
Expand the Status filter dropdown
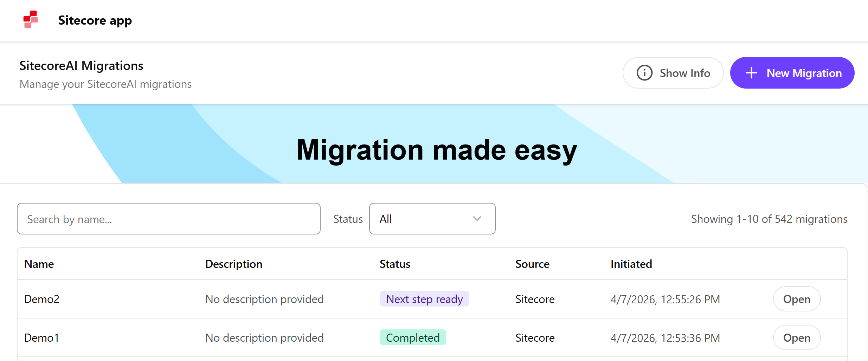[432, 219]
